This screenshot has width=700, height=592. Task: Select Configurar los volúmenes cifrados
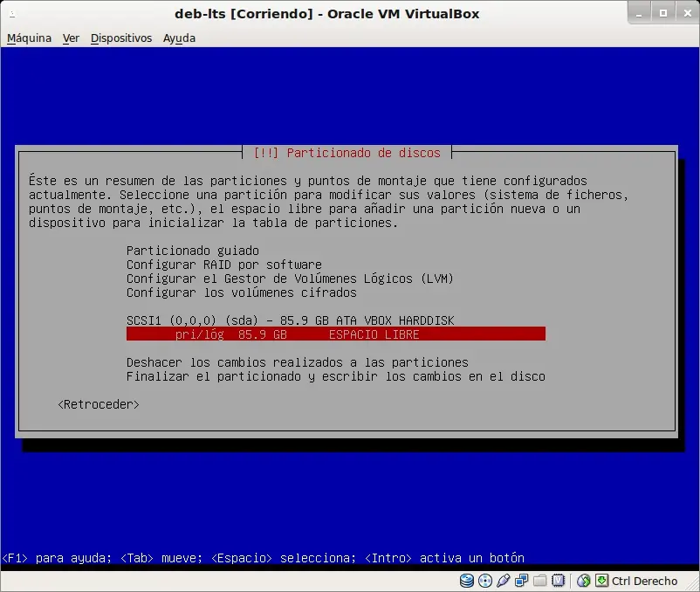coord(242,293)
